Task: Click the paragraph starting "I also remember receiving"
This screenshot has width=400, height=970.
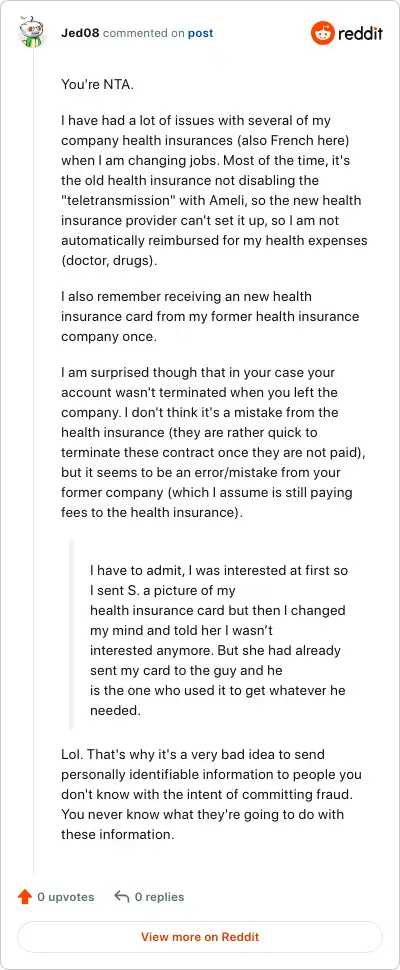Action: (x=210, y=317)
